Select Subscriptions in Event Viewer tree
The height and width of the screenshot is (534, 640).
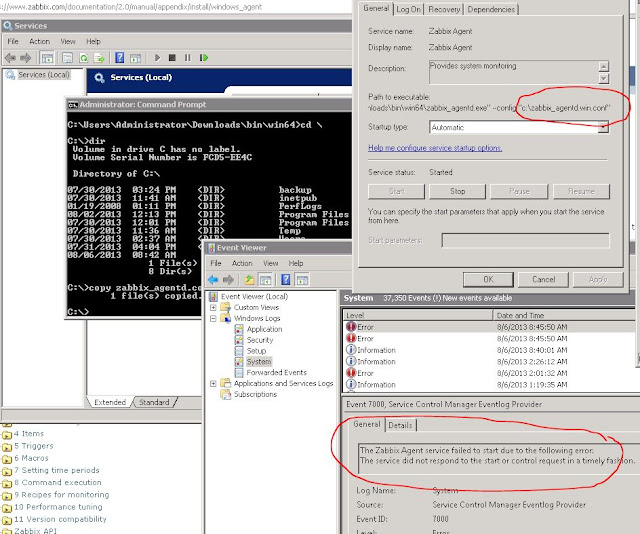point(255,394)
